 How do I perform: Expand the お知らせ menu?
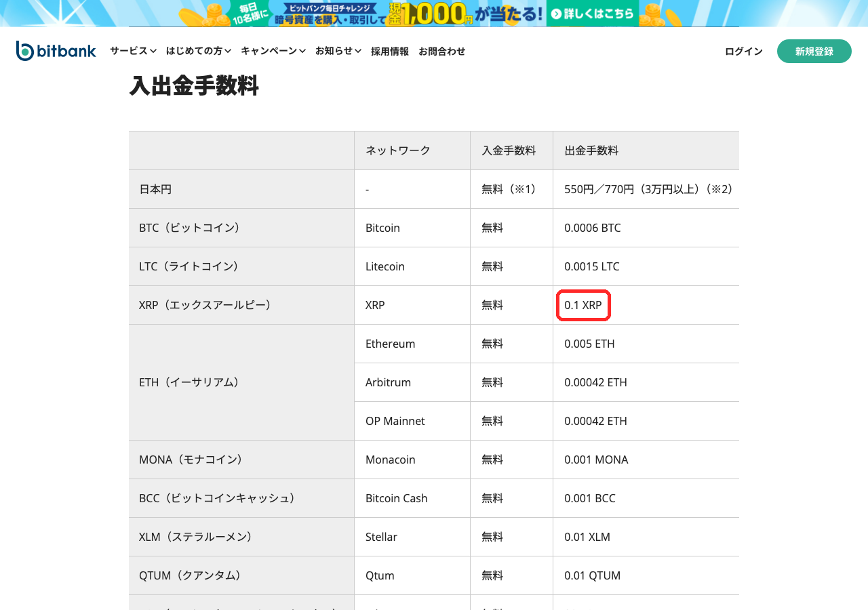(x=338, y=51)
